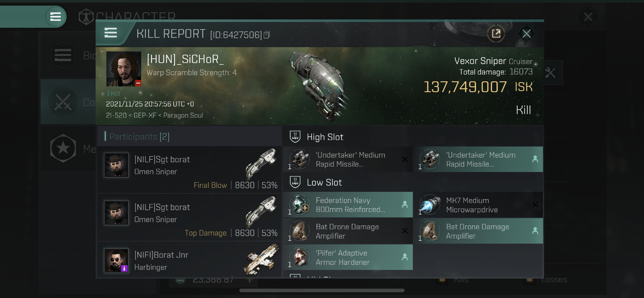Collapse the Low Slot section
This screenshot has width=644, height=298.
coord(316,182)
